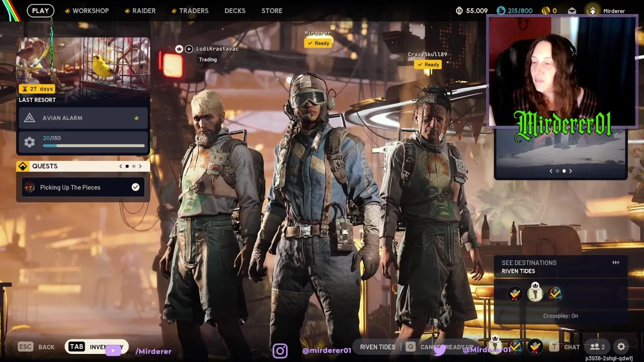
Task: Open the Avian Alarm project row
Action: 83,118
